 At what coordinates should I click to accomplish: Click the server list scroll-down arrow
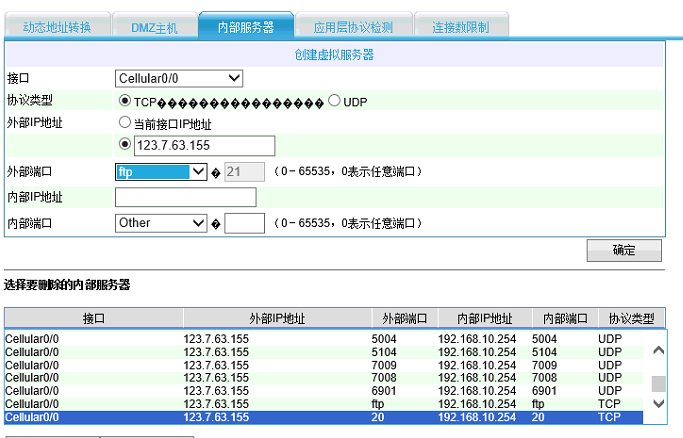[x=658, y=402]
